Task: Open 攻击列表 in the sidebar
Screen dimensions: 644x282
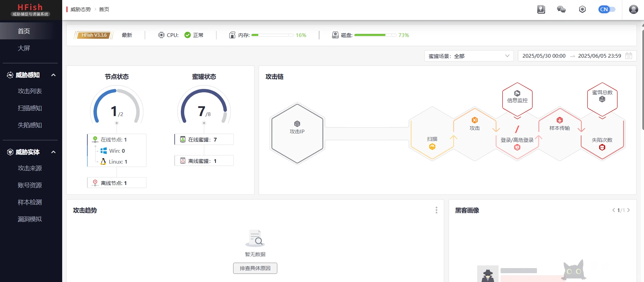Action: click(x=30, y=91)
